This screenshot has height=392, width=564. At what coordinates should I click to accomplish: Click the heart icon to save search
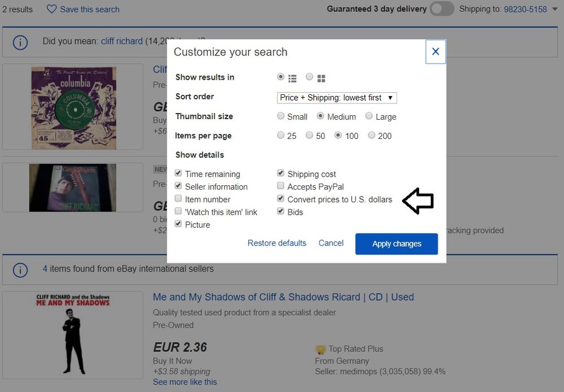pyautogui.click(x=51, y=9)
